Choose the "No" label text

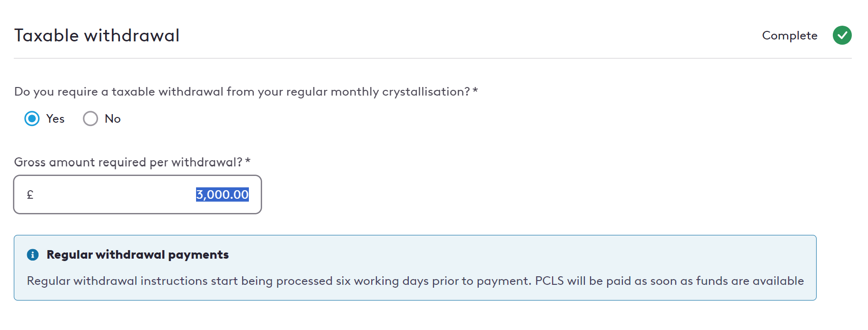tap(113, 119)
